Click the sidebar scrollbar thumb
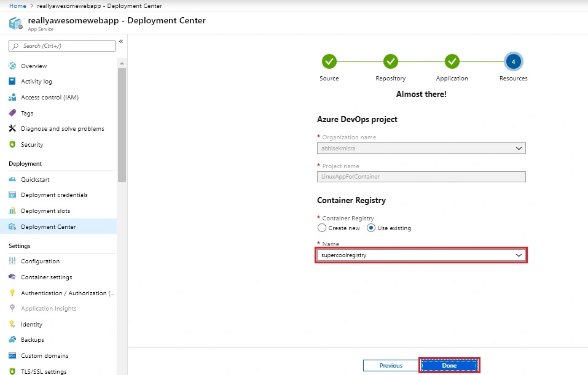The width and height of the screenshot is (588, 375). coord(122,125)
